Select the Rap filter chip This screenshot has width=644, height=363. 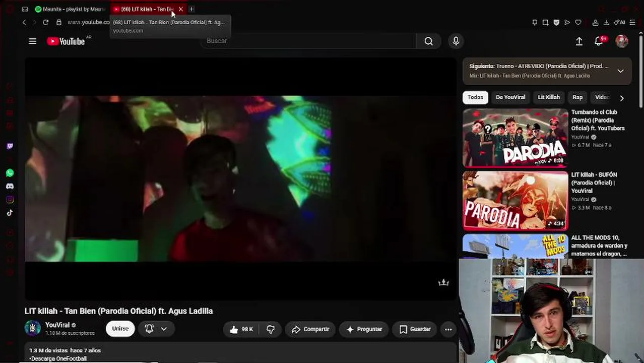point(577,97)
